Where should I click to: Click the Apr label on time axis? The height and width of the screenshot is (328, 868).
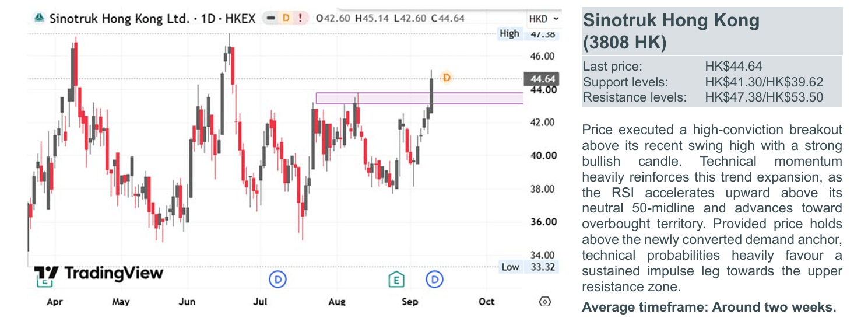[x=54, y=302]
